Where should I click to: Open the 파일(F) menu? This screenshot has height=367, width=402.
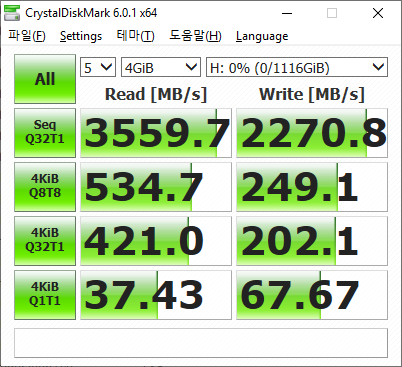pos(27,36)
